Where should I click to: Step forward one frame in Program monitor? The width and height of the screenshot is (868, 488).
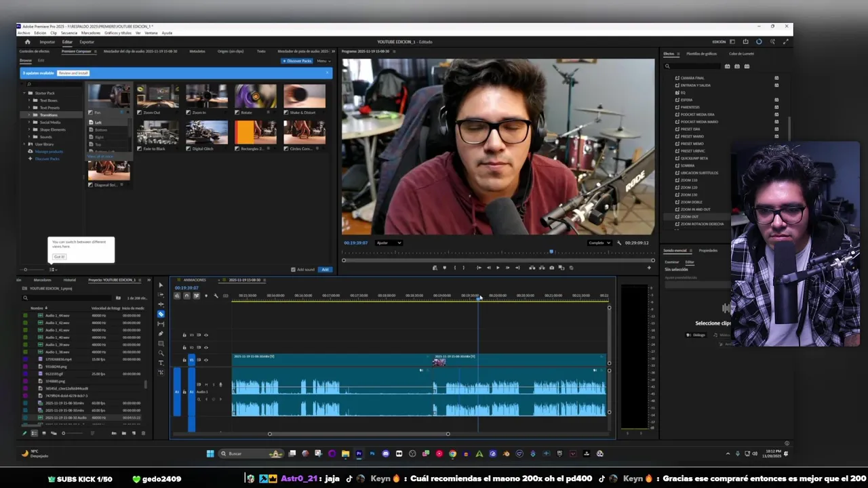click(x=507, y=268)
